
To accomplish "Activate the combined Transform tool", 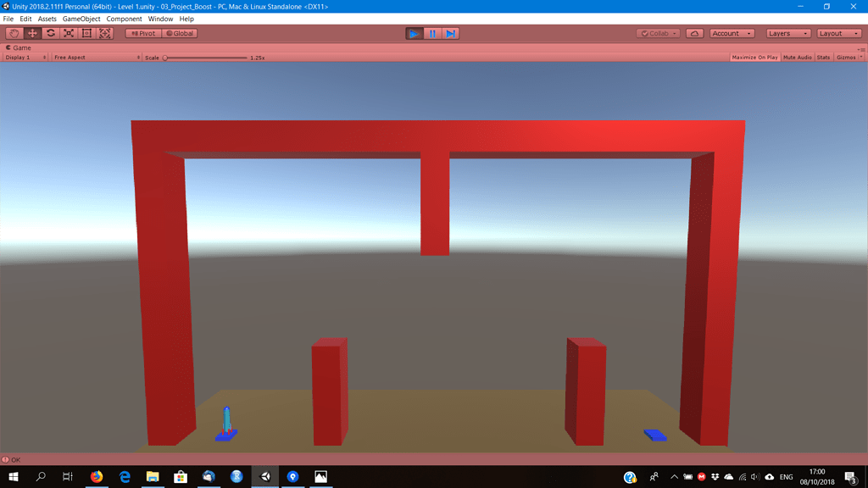I will pos(104,33).
